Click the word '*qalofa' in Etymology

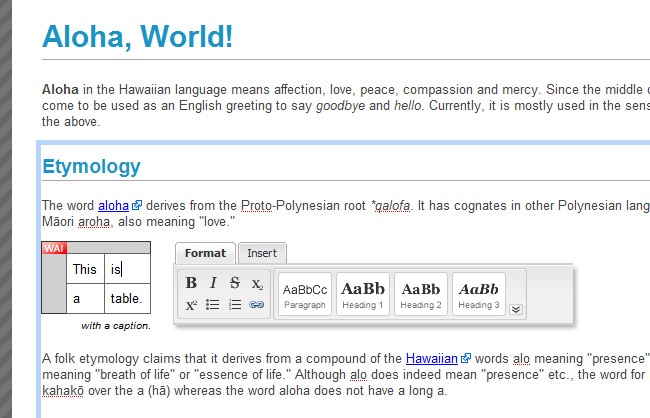(390, 206)
